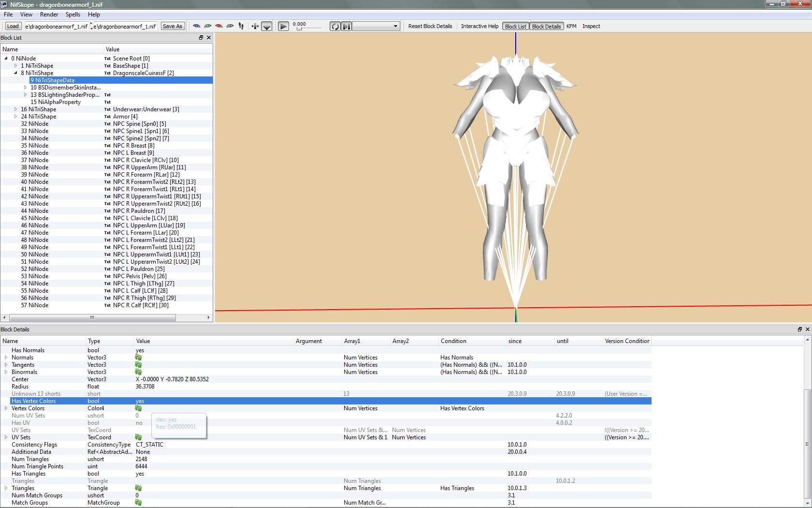Select the 15 NiAlphaProperty block
This screenshot has height=508, width=812.
(56, 102)
